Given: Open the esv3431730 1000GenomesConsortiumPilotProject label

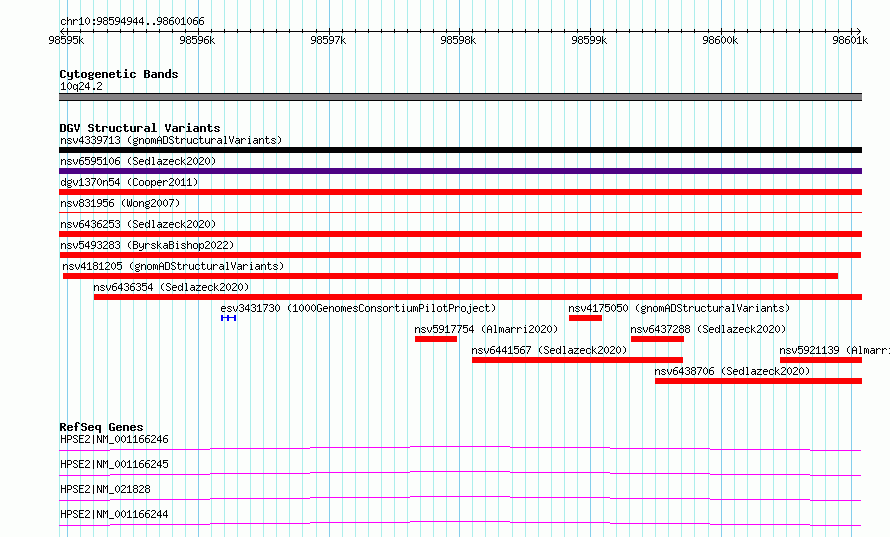Looking at the screenshot, I should [358, 308].
